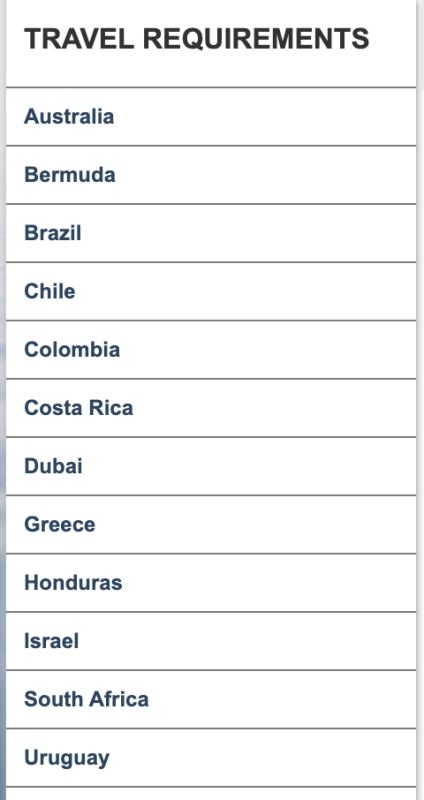Select Uruguay from the list

(66, 757)
